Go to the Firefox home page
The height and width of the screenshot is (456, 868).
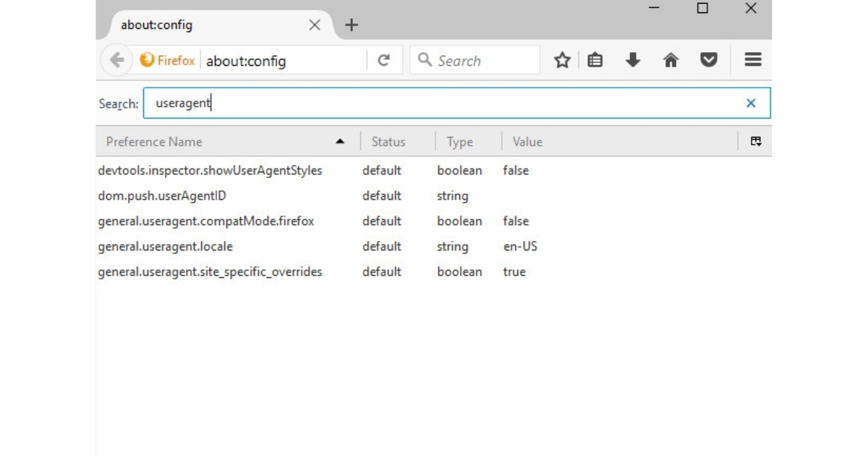pyautogui.click(x=671, y=60)
